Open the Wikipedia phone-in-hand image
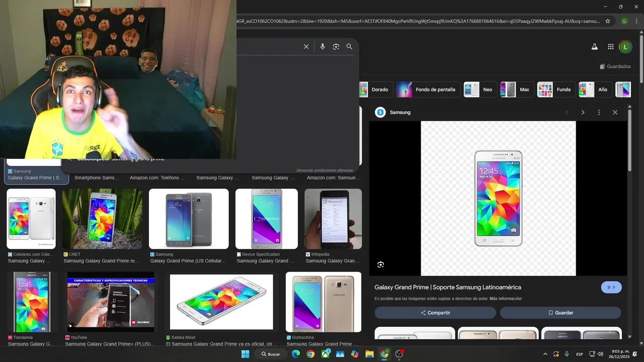The image size is (644, 362). pyautogui.click(x=333, y=219)
